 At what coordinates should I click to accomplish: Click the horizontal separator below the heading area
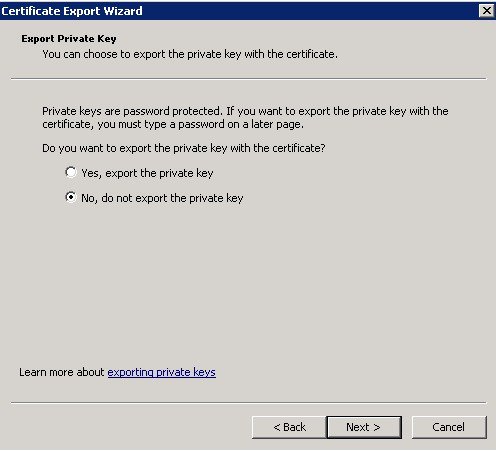[248, 79]
